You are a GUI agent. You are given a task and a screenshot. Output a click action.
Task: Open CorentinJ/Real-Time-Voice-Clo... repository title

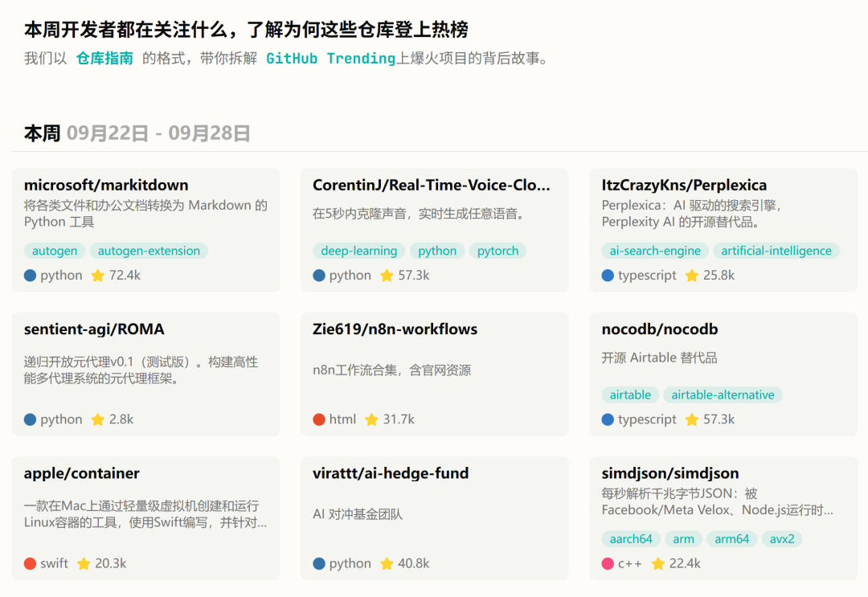pos(432,185)
